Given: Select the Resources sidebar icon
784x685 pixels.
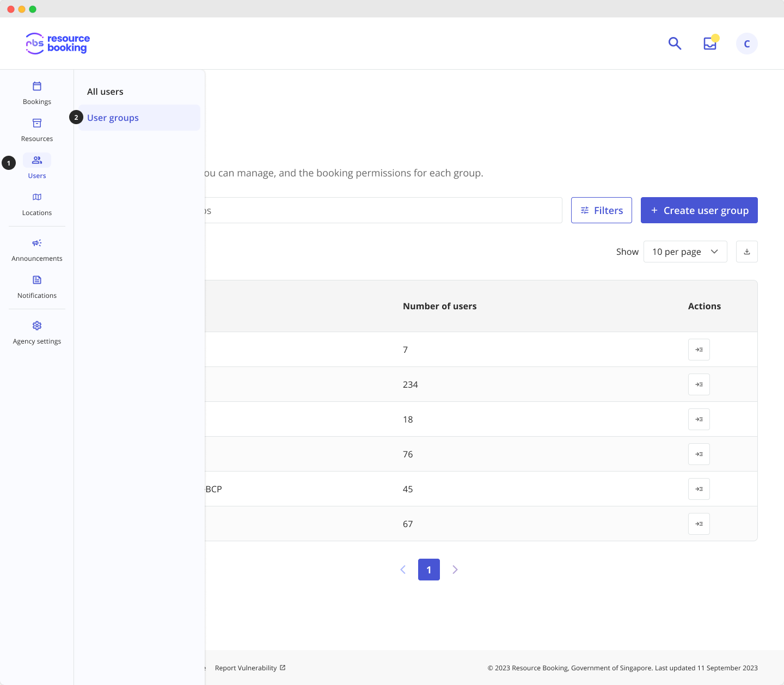Looking at the screenshot, I should tap(36, 129).
